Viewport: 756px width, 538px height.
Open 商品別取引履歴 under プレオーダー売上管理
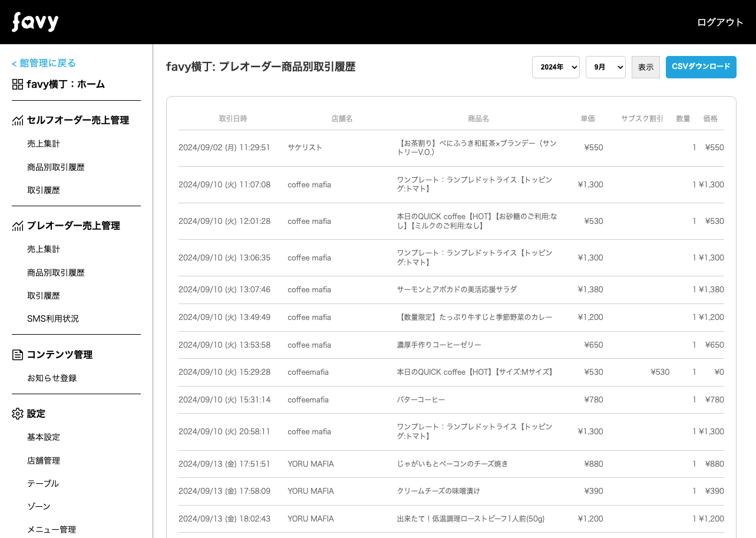click(x=56, y=273)
